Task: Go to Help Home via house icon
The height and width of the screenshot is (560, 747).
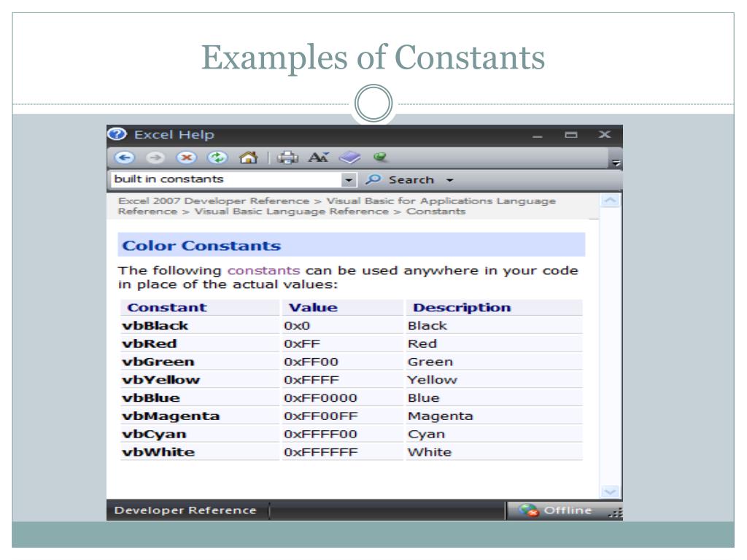Action: [248, 157]
